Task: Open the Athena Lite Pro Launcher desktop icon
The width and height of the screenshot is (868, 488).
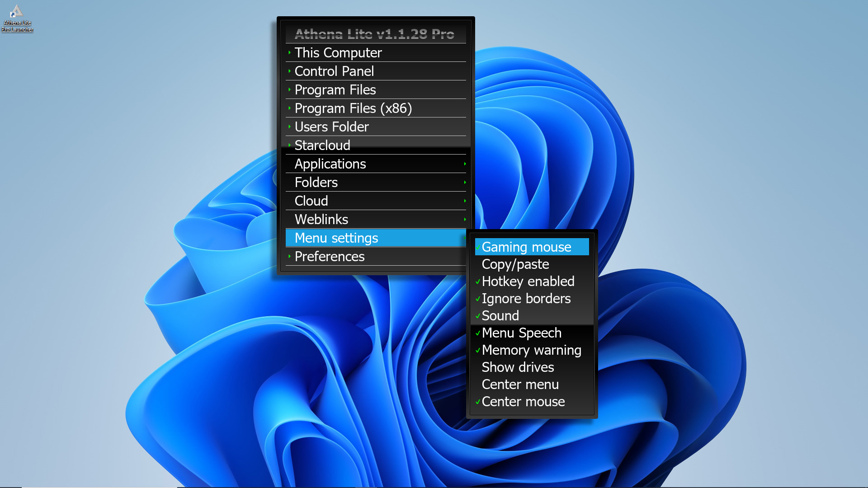Action: 17,18
